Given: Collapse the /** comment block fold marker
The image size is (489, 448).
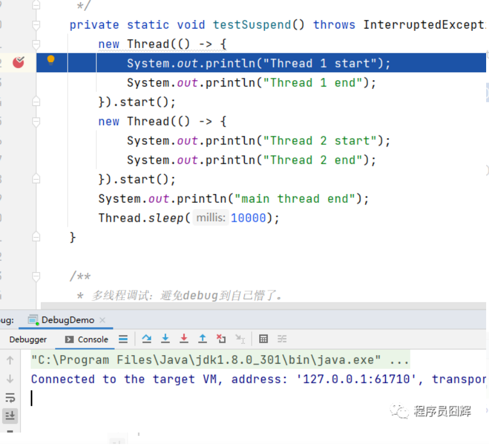Looking at the screenshot, I should tap(36, 276).
